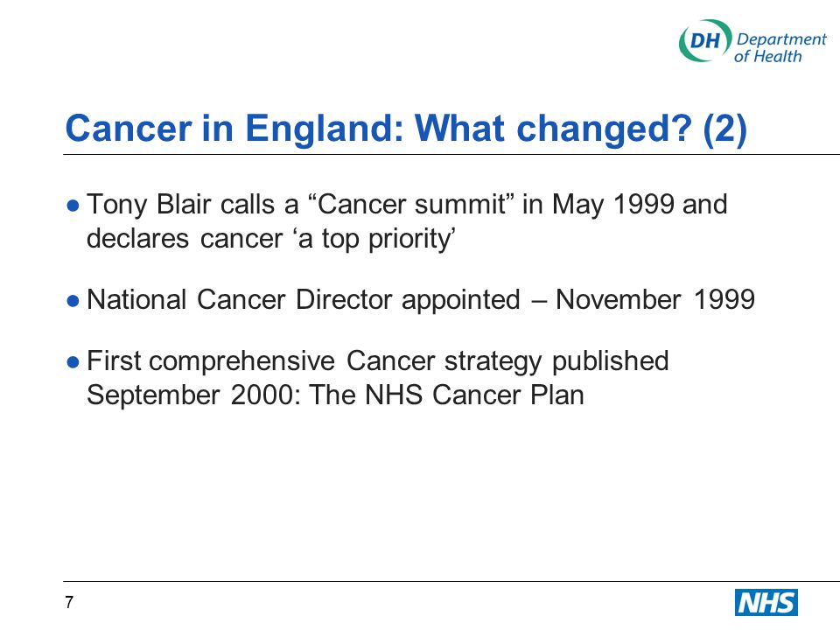Click the NHS logo
Screen dimensions: 840x630
pos(766,603)
